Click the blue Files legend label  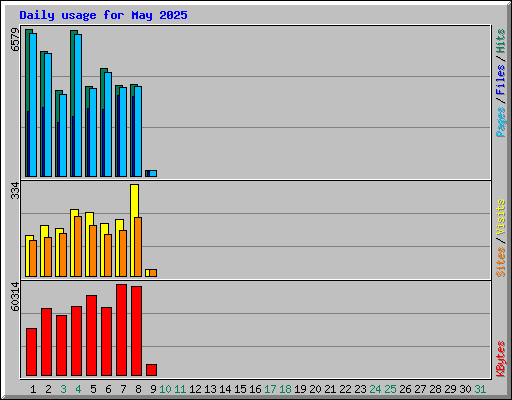tap(500, 79)
